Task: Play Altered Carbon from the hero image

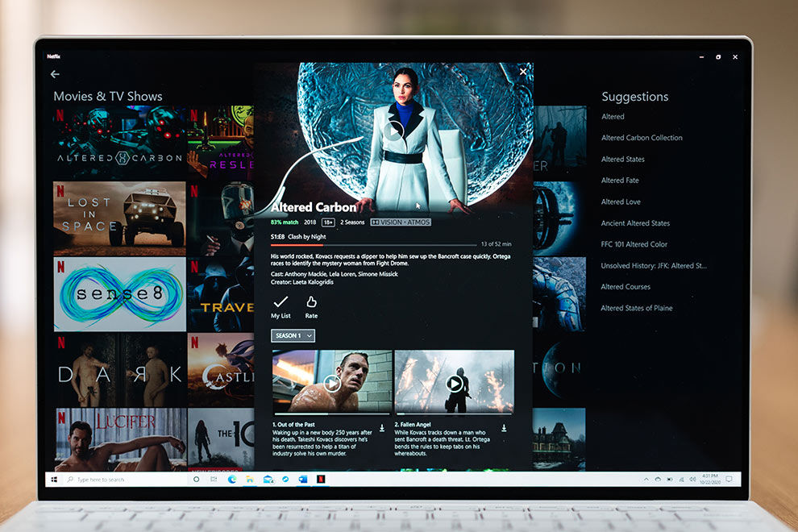Action: pos(393,131)
